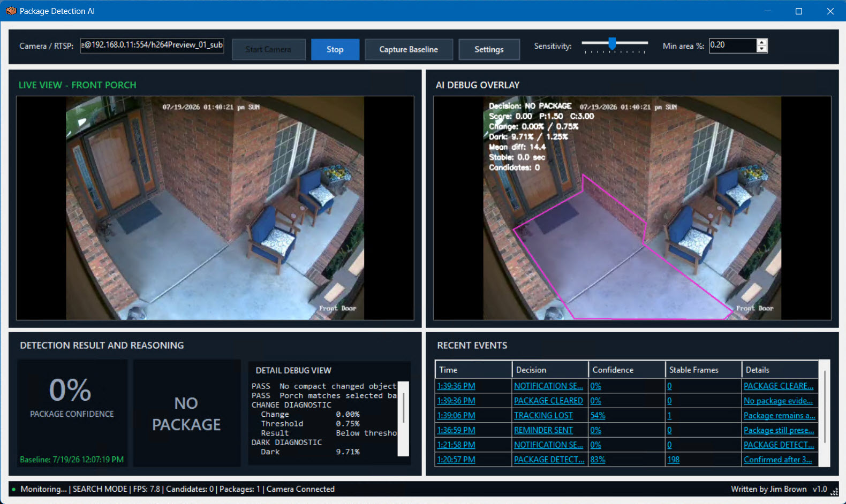
Task: Click the 0% confidence in REMINDER SENT row
Action: pyautogui.click(x=596, y=430)
